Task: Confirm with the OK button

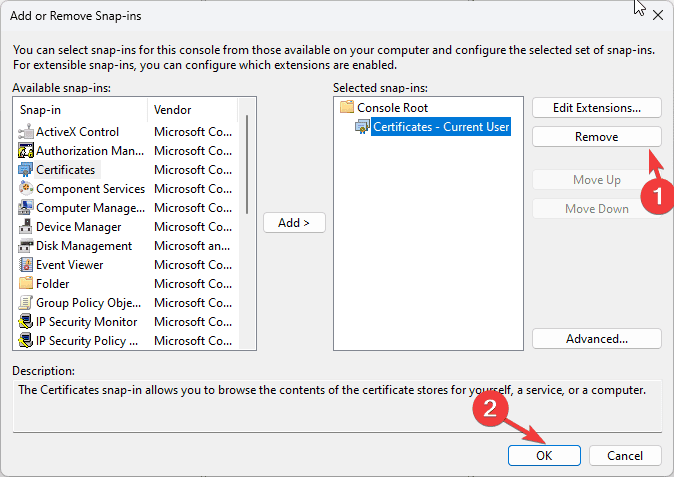Action: 544,456
